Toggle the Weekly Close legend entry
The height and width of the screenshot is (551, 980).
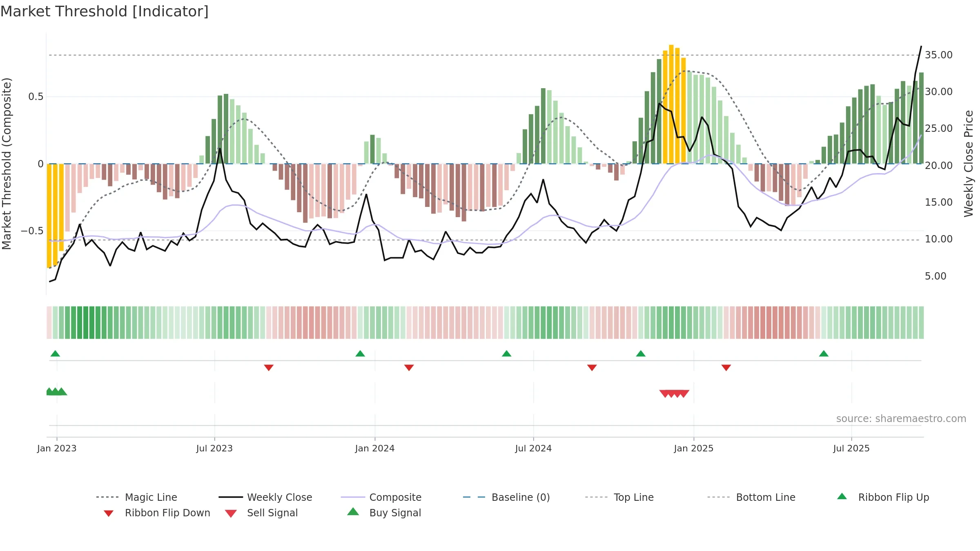pos(265,497)
